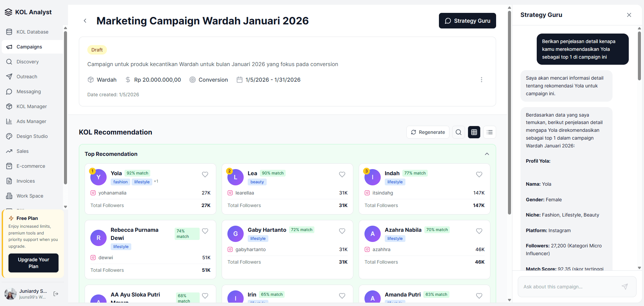Switch to grid view layout
The height and width of the screenshot is (306, 644).
click(x=474, y=132)
